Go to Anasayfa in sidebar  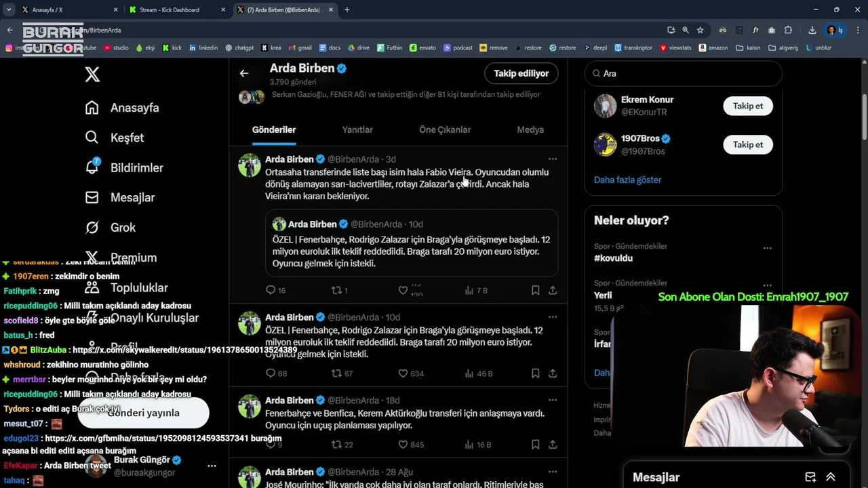point(122,108)
